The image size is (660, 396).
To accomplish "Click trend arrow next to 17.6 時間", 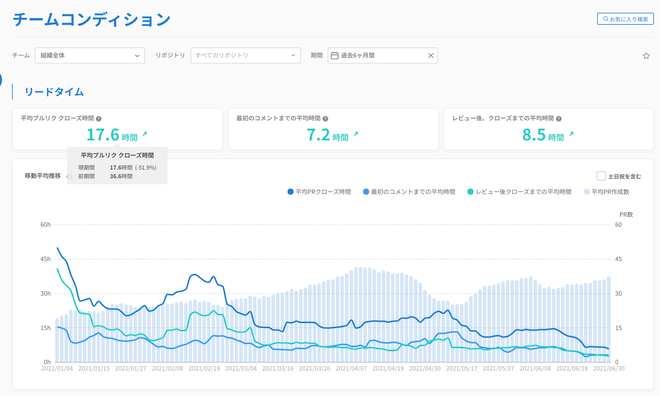I will coord(144,134).
